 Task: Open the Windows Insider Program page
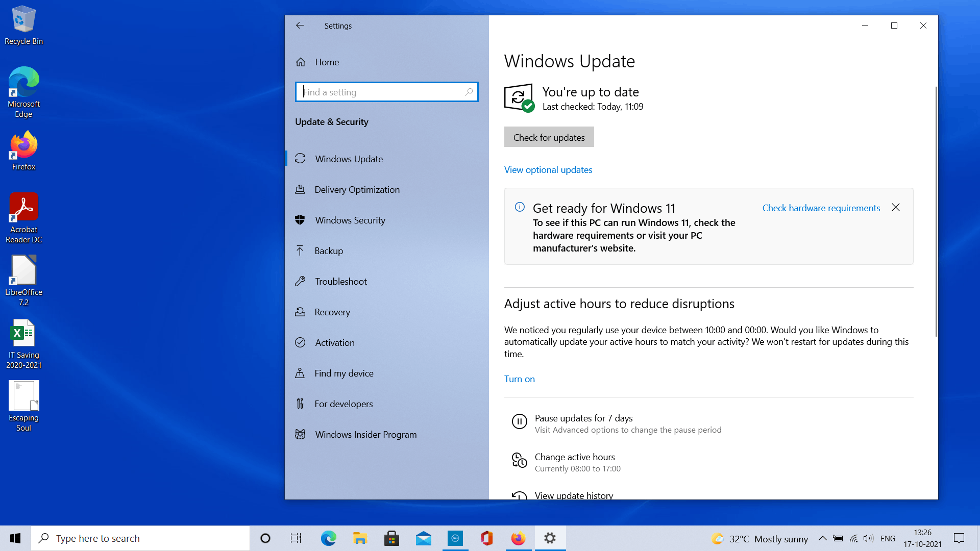coord(365,435)
